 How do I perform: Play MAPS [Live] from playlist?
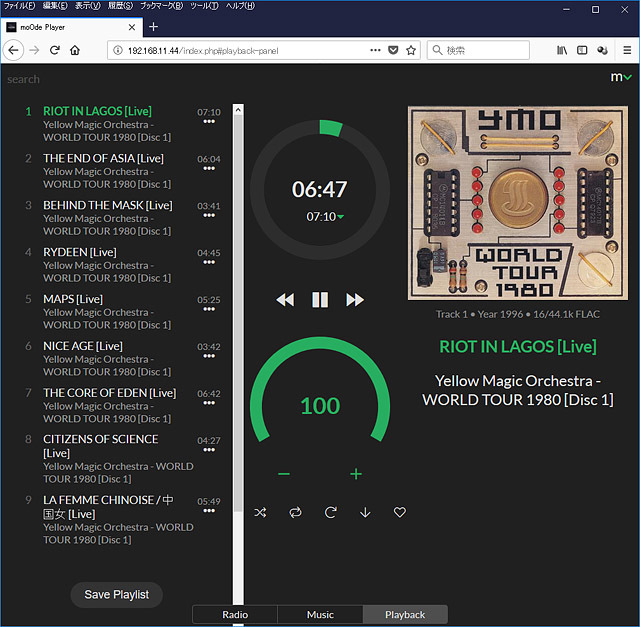pos(73,299)
